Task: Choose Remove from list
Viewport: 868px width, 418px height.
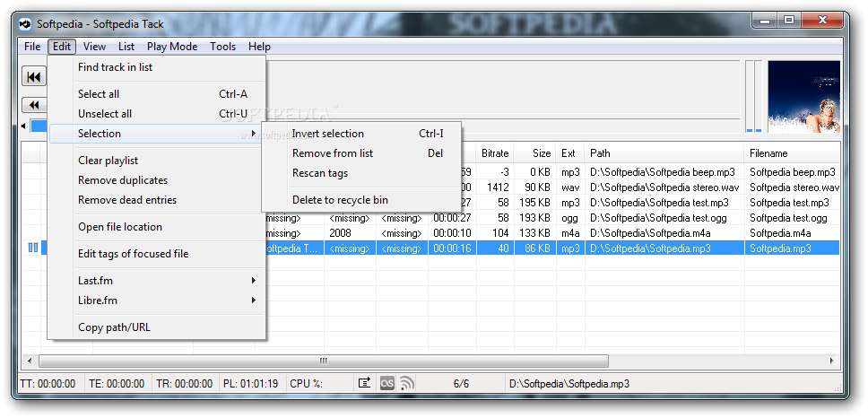Action: pos(361,153)
